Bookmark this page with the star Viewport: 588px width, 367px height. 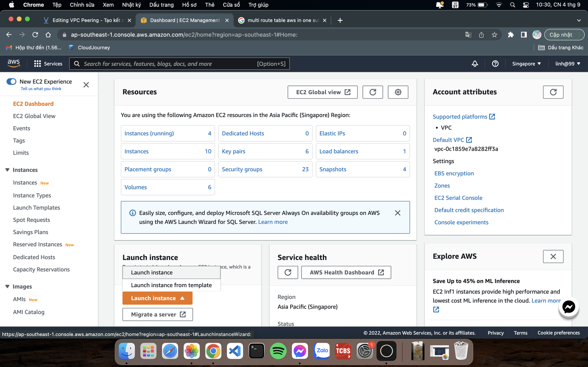494,35
